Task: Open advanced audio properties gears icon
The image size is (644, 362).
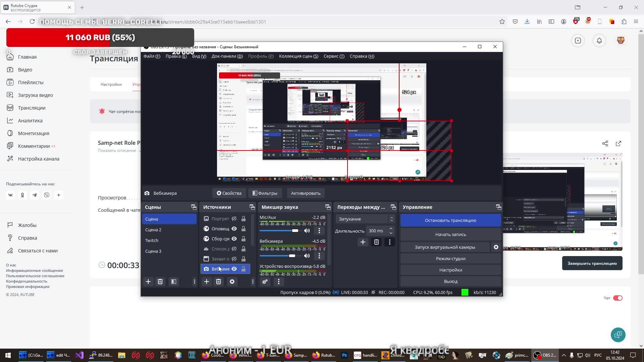Action: [265, 282]
